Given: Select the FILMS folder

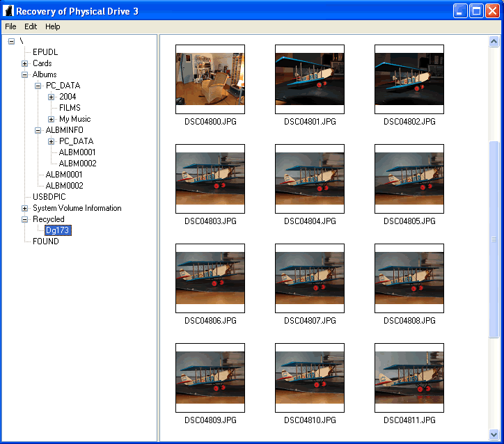Looking at the screenshot, I should [x=70, y=108].
